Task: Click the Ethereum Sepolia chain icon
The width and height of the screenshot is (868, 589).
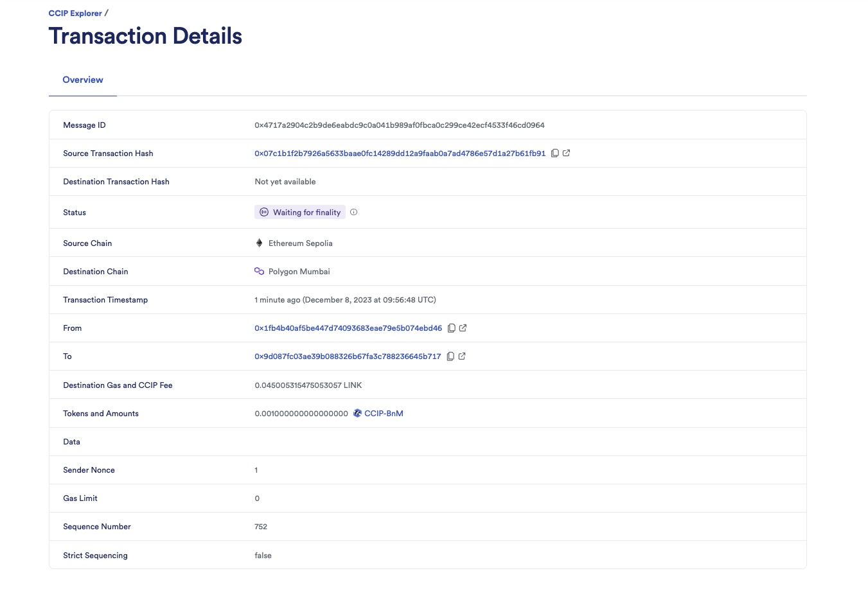Action: (259, 243)
